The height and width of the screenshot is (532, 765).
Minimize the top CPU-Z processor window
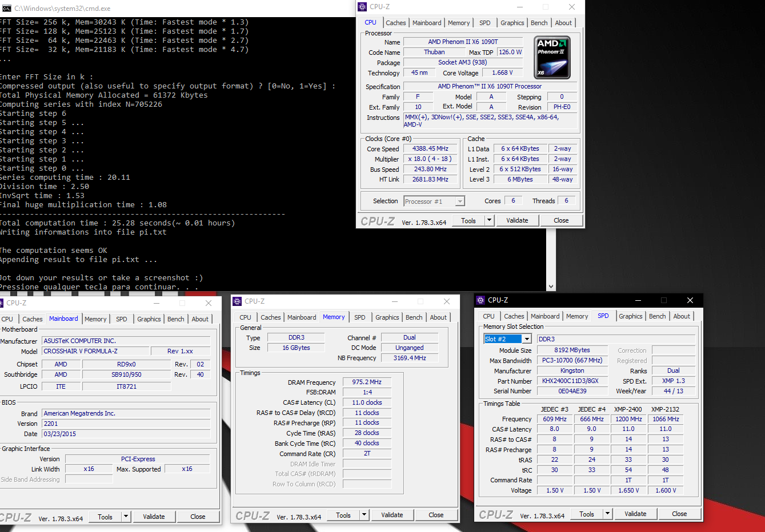click(x=520, y=7)
